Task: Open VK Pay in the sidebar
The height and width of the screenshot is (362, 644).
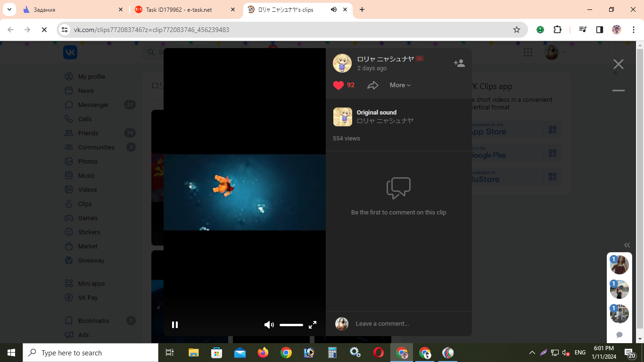Action: [x=88, y=297]
